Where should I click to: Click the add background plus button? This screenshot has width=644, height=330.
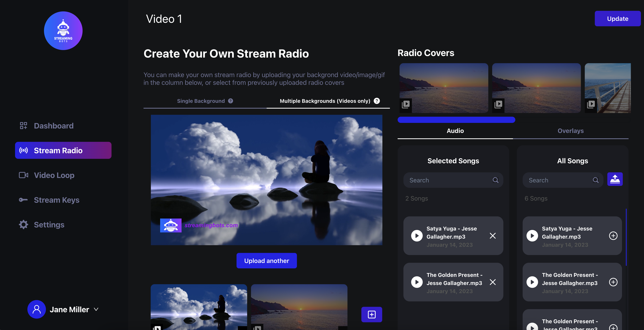372,314
